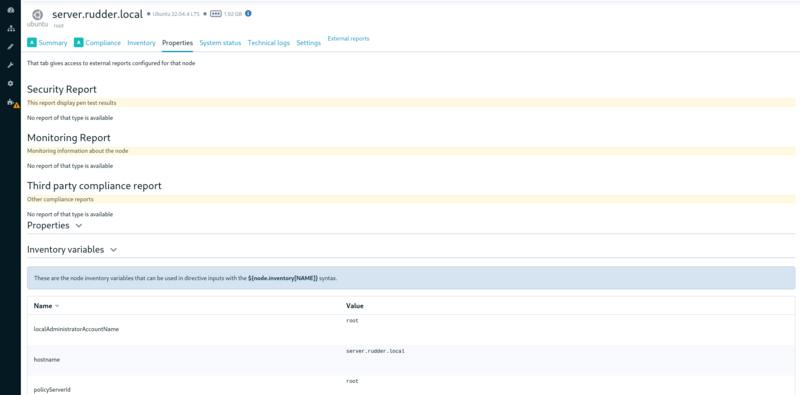Click the compliance badge next to Compliance
Screen dimensions: 800x395
point(79,43)
